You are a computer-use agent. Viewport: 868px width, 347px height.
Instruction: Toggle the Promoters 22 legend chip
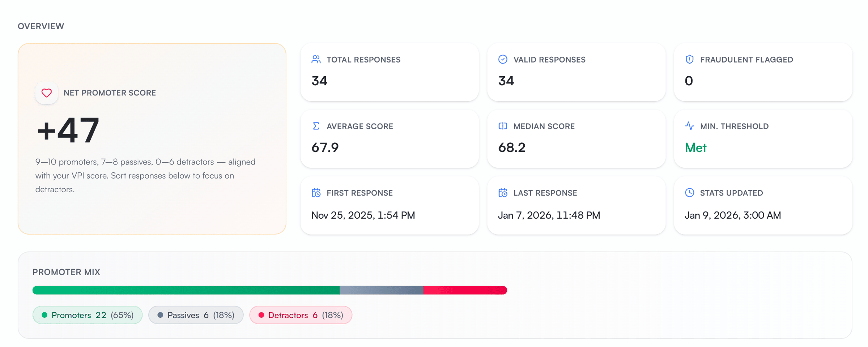tap(87, 315)
